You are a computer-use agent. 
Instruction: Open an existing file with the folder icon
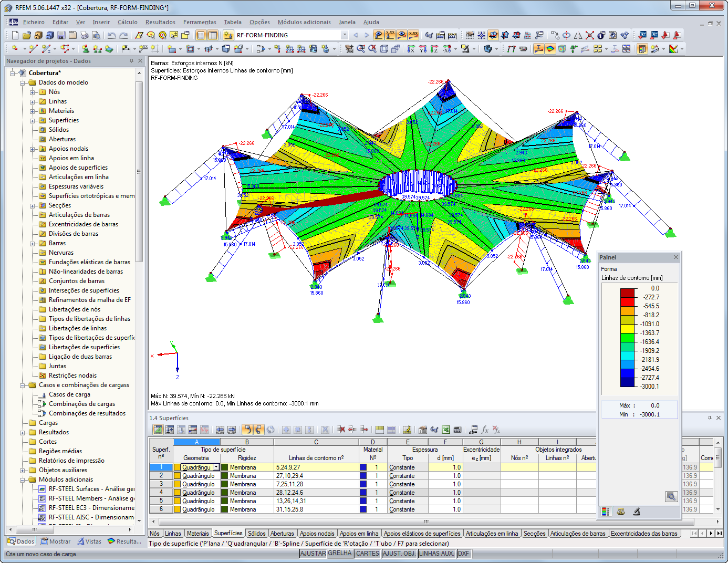pos(26,35)
